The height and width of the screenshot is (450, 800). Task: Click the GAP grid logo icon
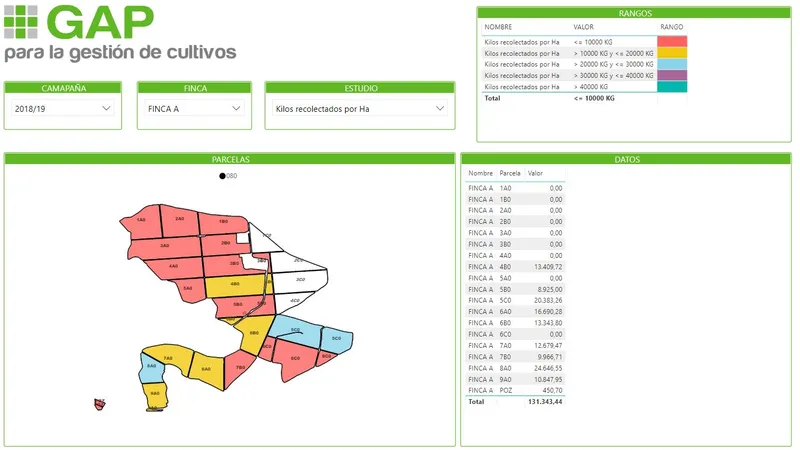[x=20, y=22]
